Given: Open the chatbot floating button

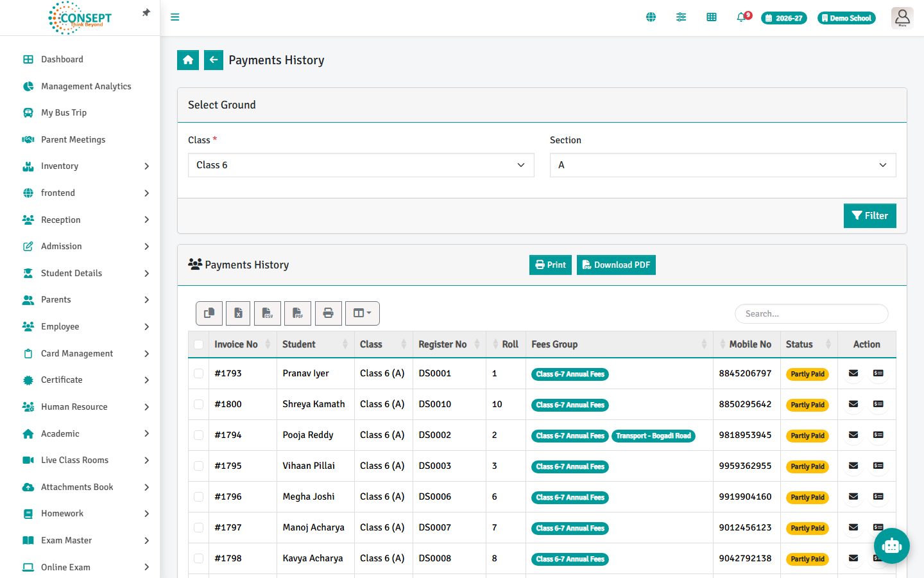Looking at the screenshot, I should coord(891,546).
